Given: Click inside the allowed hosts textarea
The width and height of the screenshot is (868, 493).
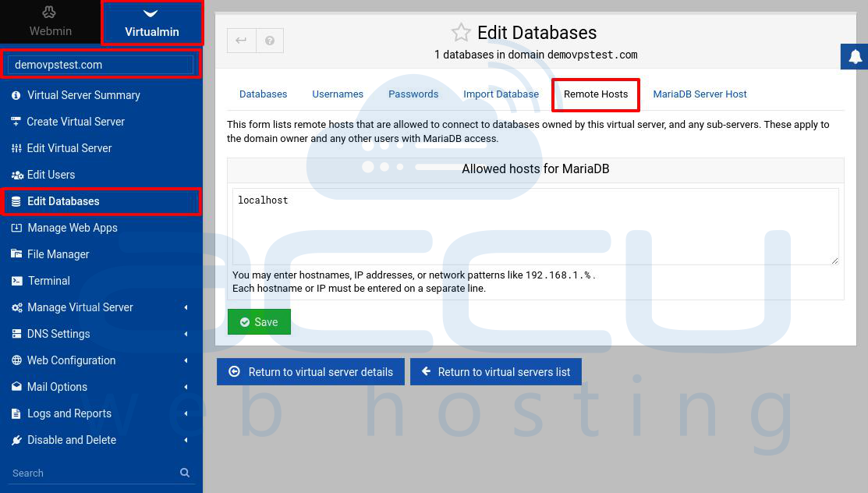Looking at the screenshot, I should (535, 226).
